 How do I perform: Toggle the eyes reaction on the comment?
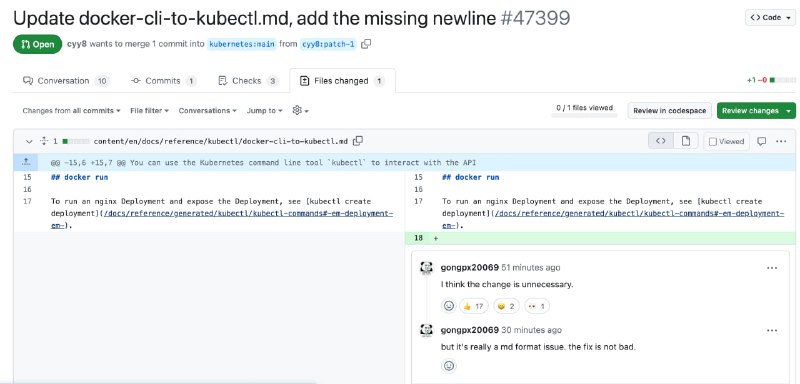(537, 306)
